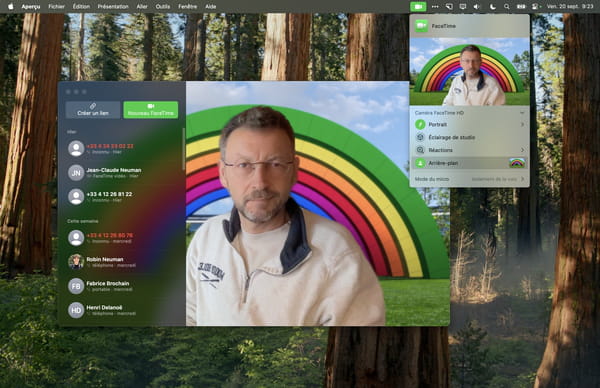Image resolution: width=600 pixels, height=388 pixels.
Task: Select Jean-Claude Neuman JN avatar
Action: coord(76,173)
